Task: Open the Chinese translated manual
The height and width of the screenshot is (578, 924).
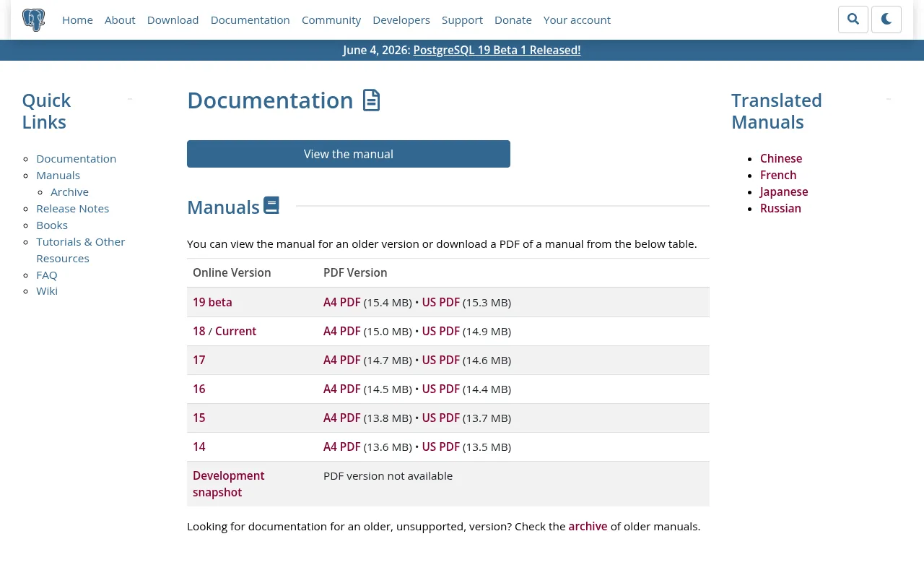Action: 781,159
